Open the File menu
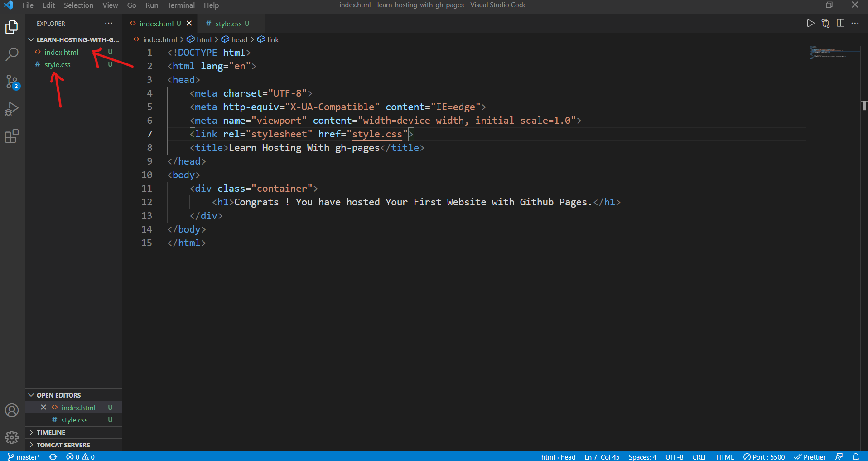 28,5
